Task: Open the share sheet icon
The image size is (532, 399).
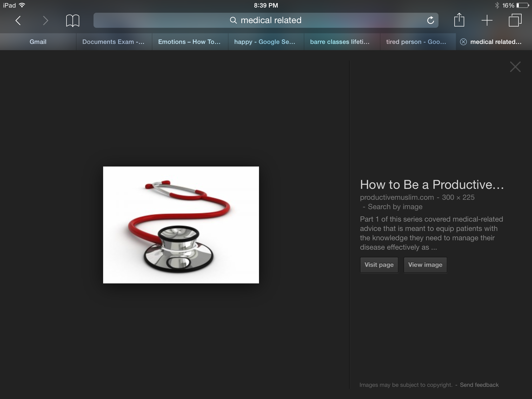Action: [x=459, y=20]
